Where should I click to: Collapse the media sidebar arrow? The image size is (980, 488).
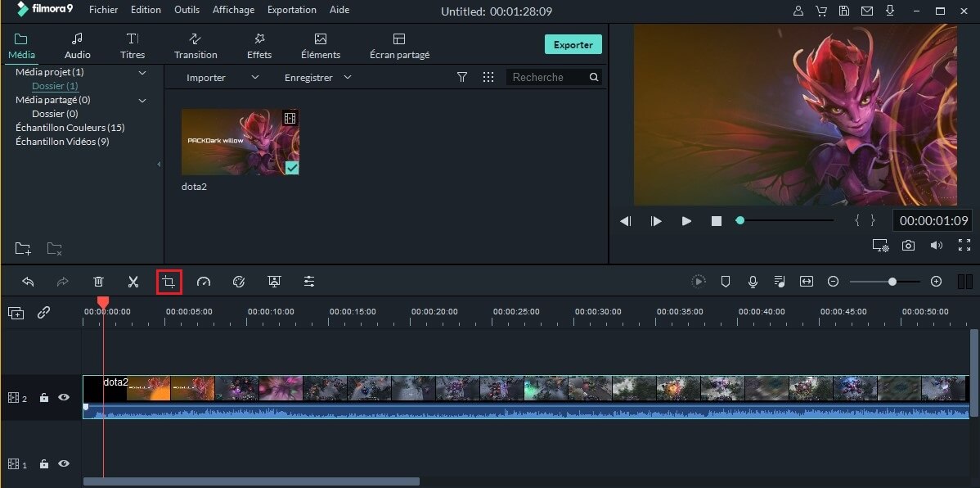tap(159, 164)
